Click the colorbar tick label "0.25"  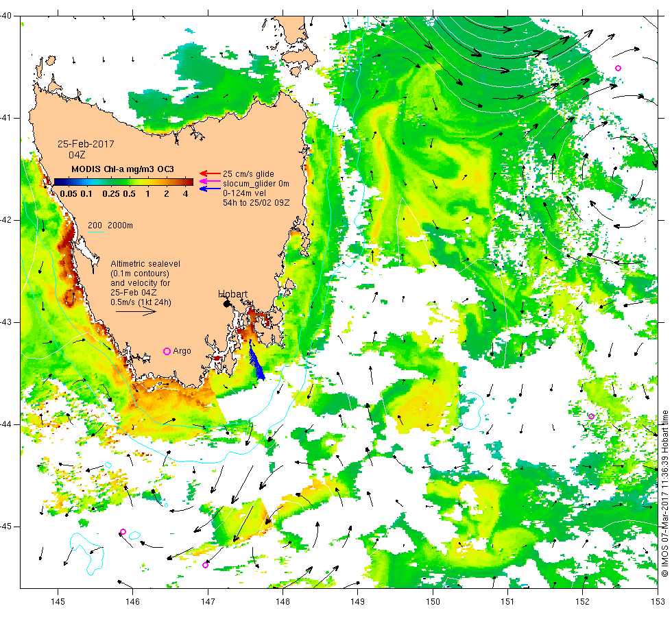tap(111, 193)
